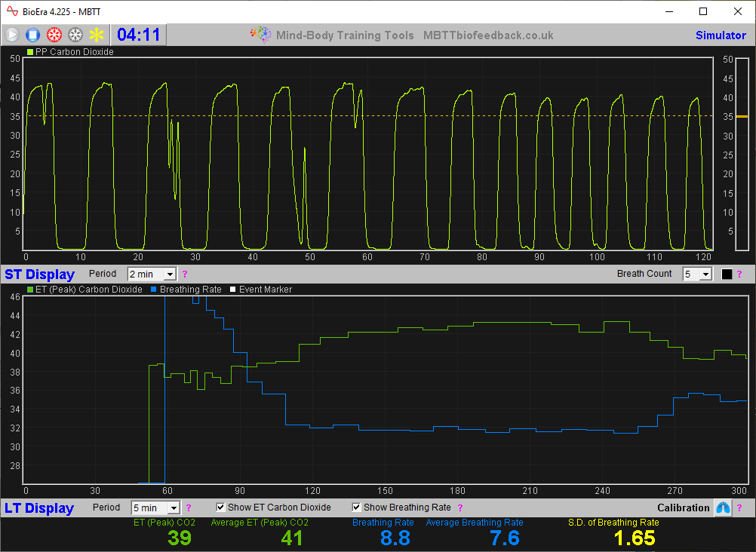Click help question mark beside ST Period
This screenshot has height=552, width=756.
pos(185,274)
